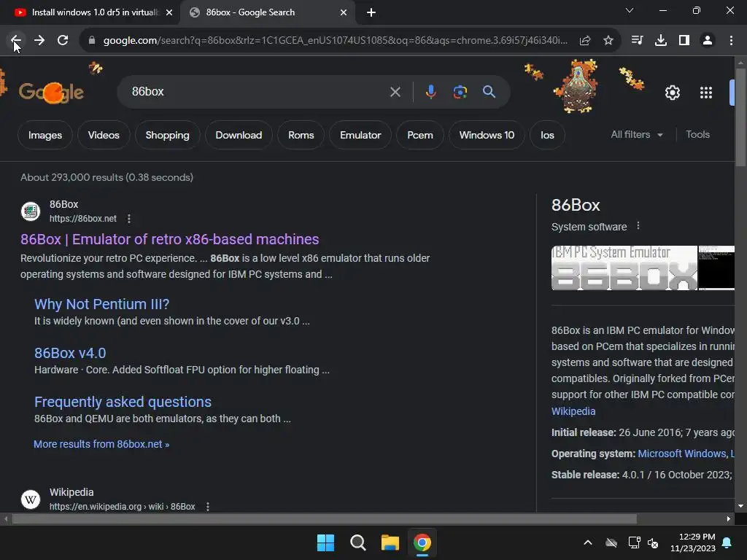Click the Chrome taskbar icon
The image size is (747, 560).
pyautogui.click(x=422, y=542)
